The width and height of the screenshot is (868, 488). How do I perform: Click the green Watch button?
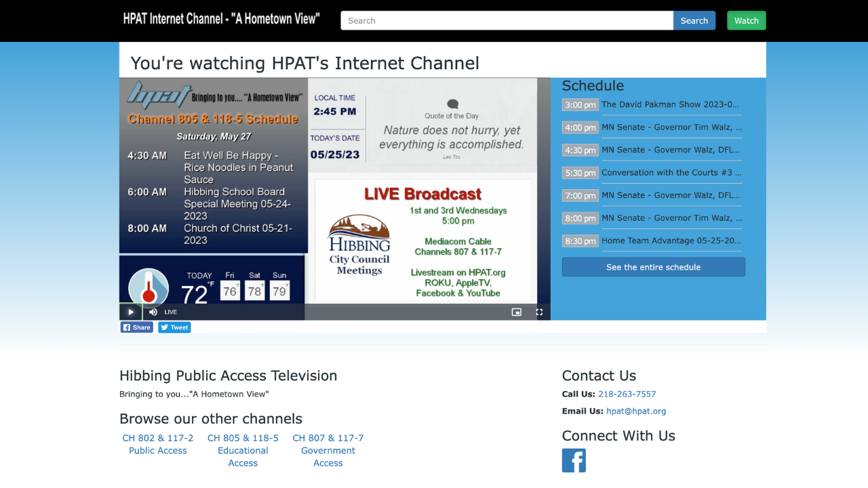746,20
